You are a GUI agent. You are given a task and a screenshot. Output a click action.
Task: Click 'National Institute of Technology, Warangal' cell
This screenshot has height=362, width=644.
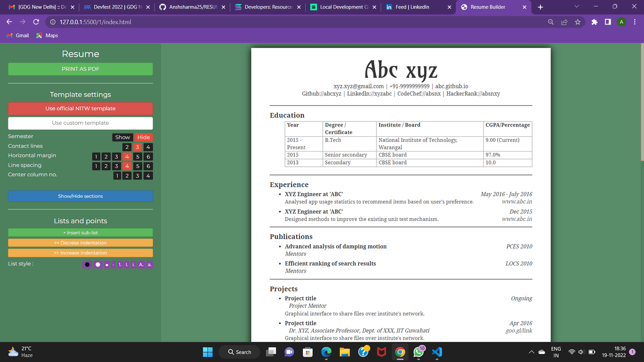tap(430, 143)
